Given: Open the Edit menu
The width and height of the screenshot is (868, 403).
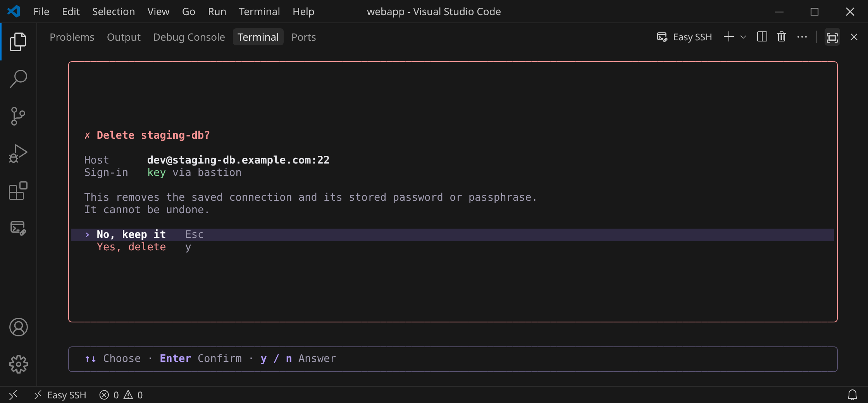Looking at the screenshot, I should pyautogui.click(x=71, y=12).
